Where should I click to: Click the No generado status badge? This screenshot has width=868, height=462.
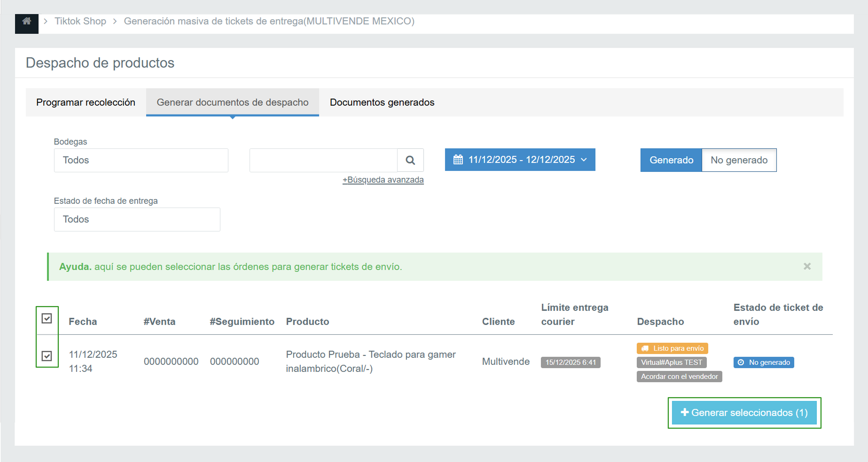(x=763, y=362)
